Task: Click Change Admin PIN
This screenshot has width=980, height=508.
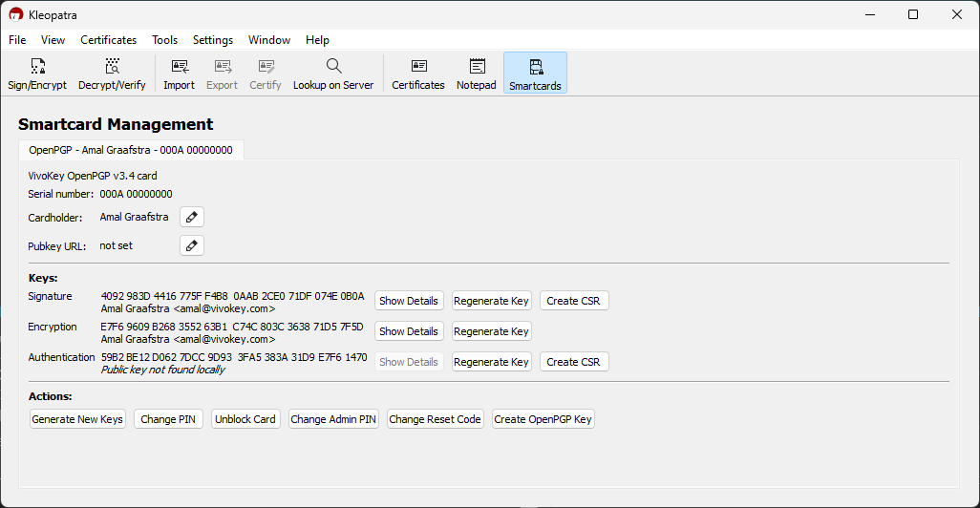Action: point(333,419)
